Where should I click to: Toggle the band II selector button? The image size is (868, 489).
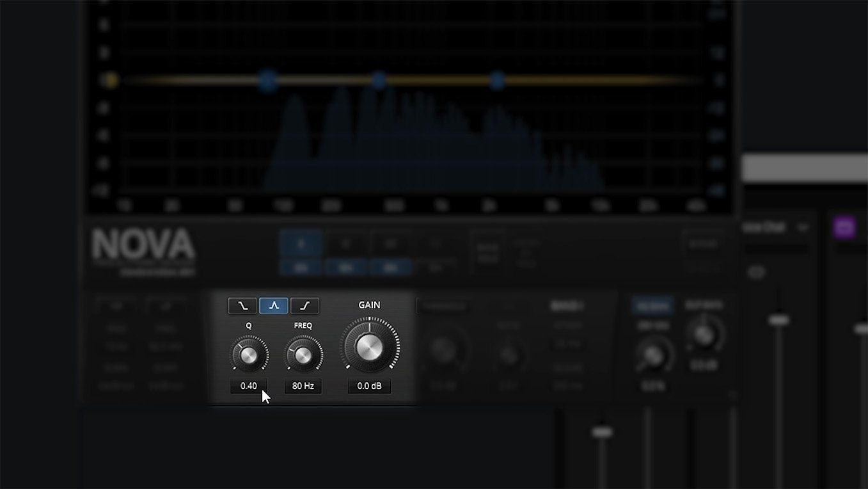345,244
